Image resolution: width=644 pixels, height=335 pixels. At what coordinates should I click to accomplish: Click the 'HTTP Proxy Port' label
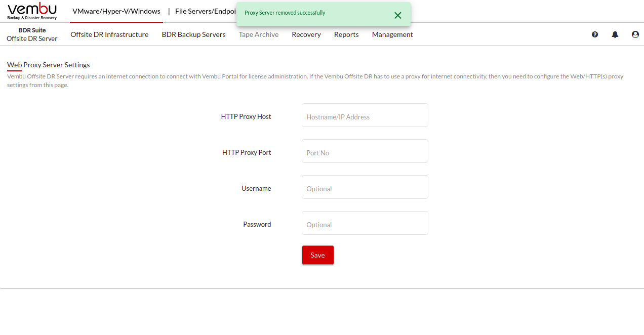[x=247, y=152]
